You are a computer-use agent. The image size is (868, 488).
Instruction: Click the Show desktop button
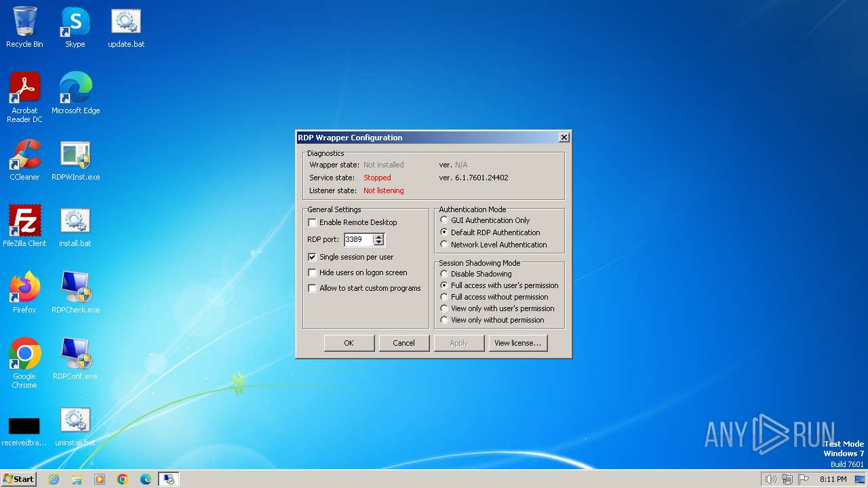click(x=860, y=479)
